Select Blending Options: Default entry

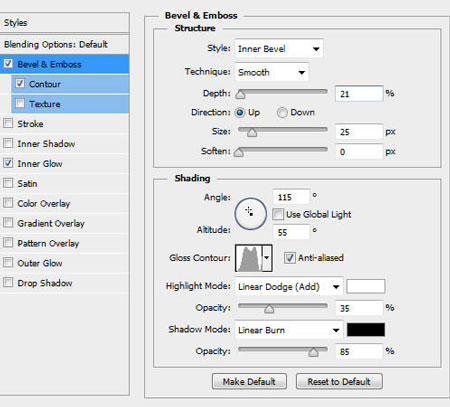(65, 44)
